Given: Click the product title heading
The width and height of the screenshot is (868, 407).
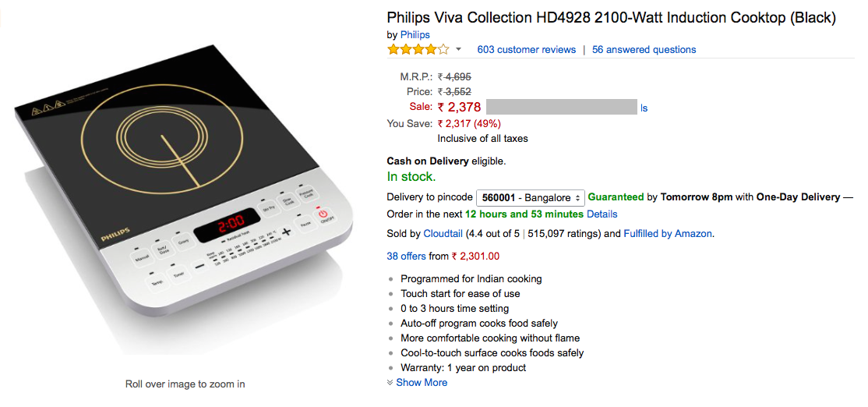Looking at the screenshot, I should coord(611,17).
